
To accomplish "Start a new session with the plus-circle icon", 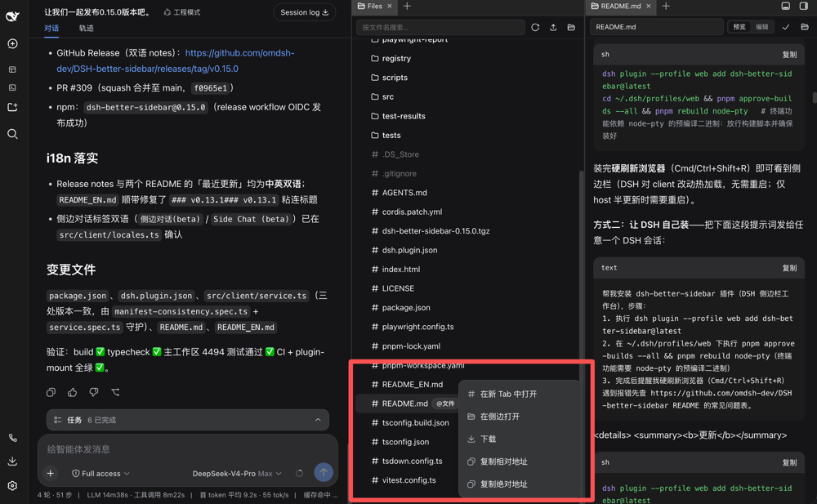I will click(12, 44).
